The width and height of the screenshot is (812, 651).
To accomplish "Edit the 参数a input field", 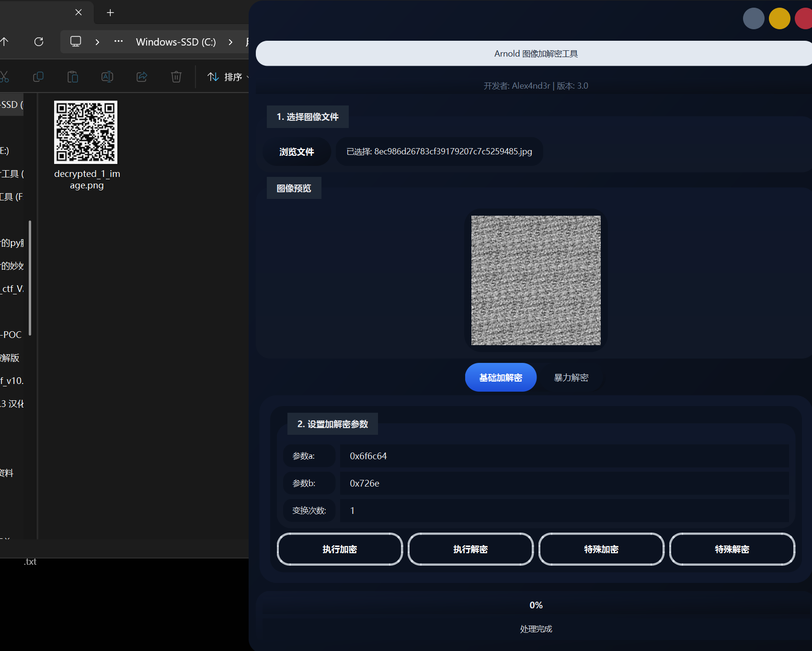I will pos(564,456).
